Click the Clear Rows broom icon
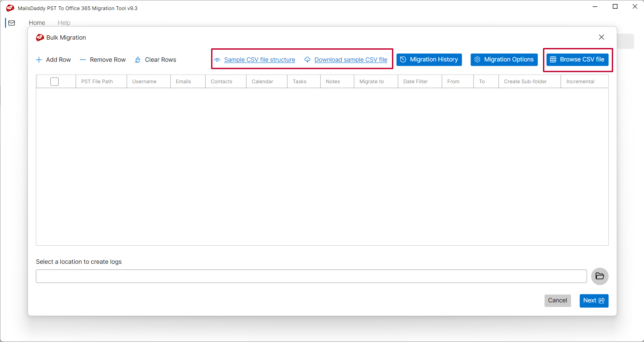This screenshot has height=342, width=644. [x=138, y=60]
